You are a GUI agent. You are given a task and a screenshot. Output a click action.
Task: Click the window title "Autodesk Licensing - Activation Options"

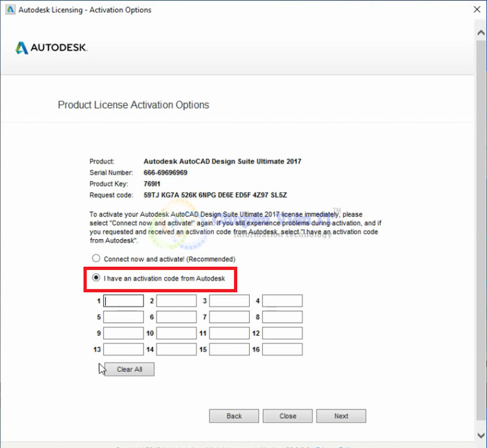point(85,10)
